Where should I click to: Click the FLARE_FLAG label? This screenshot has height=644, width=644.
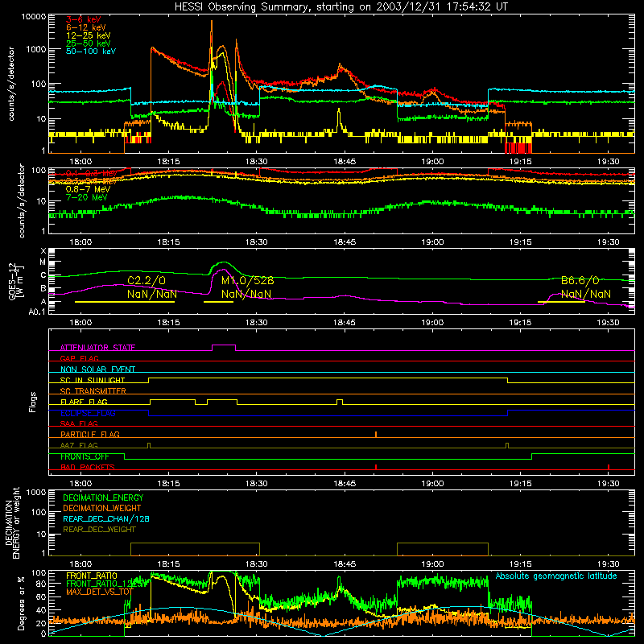click(x=84, y=402)
